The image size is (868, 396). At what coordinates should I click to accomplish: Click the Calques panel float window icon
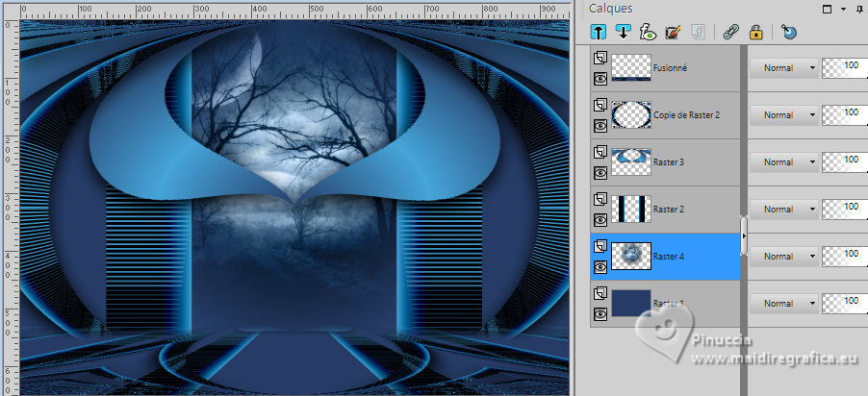pos(827,9)
